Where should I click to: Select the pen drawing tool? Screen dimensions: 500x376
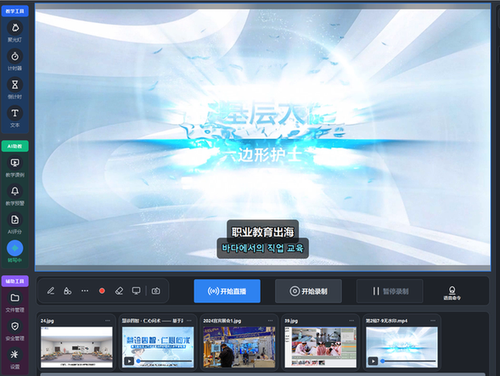[51, 291]
